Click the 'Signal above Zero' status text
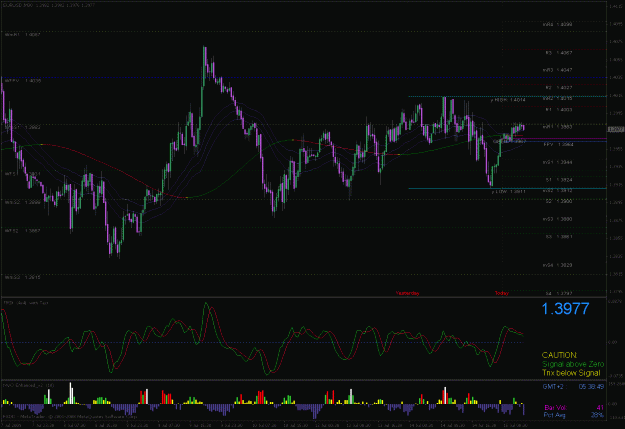Viewport: 625px width, 429px height. [573, 364]
